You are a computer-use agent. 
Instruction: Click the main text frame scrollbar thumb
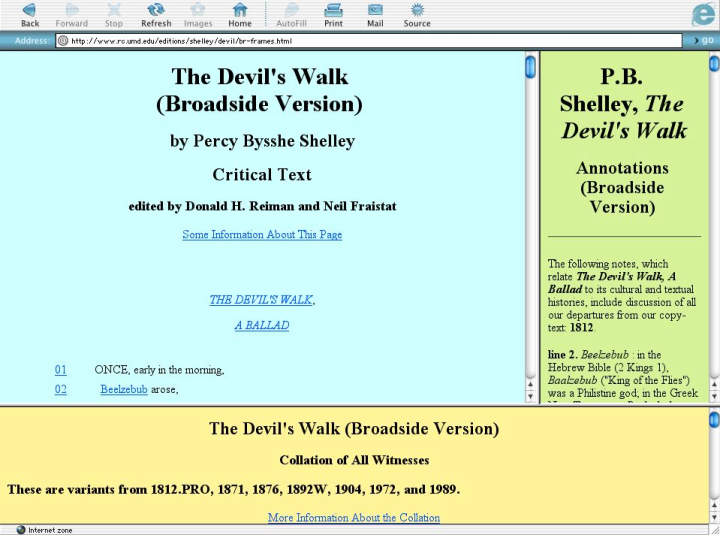tap(530, 67)
